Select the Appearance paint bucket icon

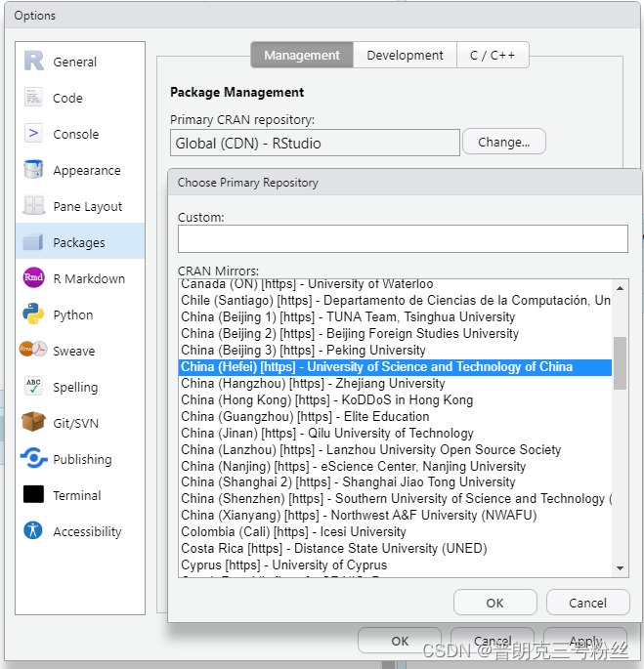click(34, 169)
